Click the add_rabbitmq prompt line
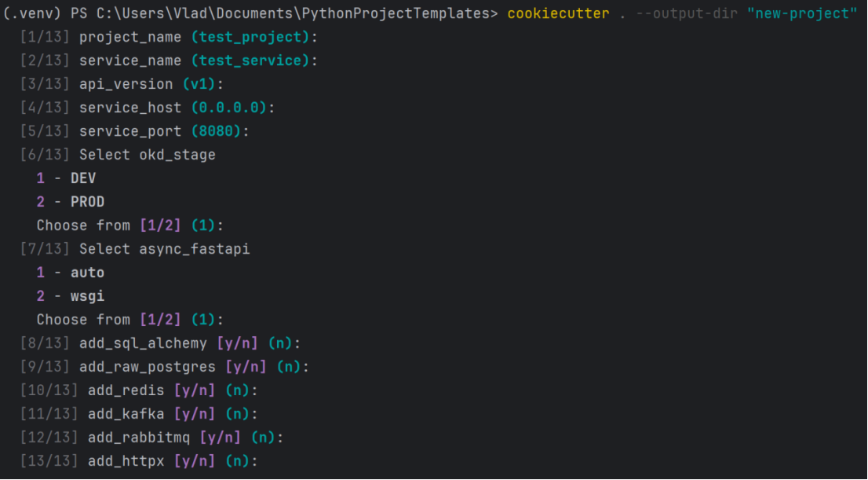 [151, 438]
